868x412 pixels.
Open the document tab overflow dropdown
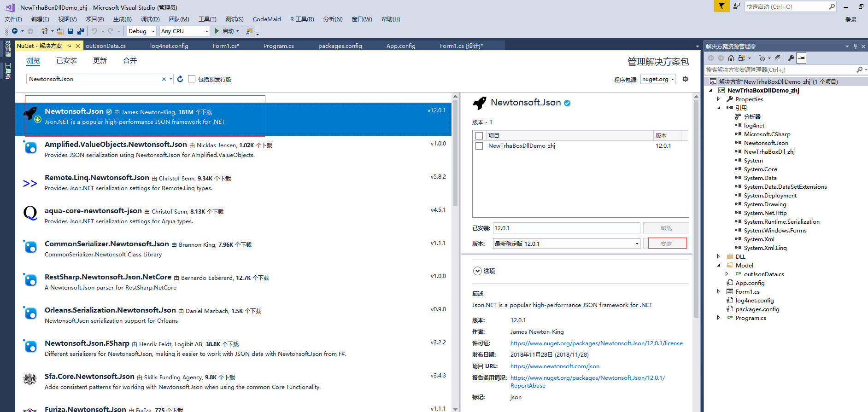click(x=697, y=46)
